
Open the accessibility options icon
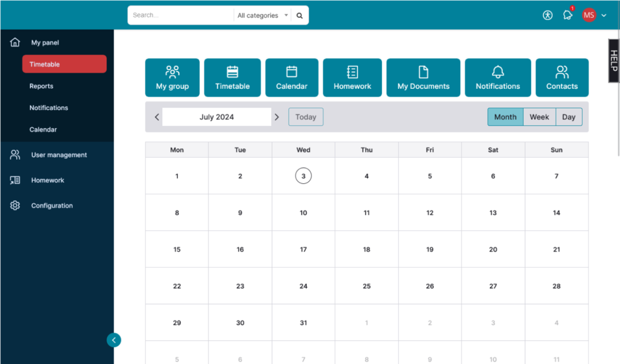pyautogui.click(x=548, y=15)
